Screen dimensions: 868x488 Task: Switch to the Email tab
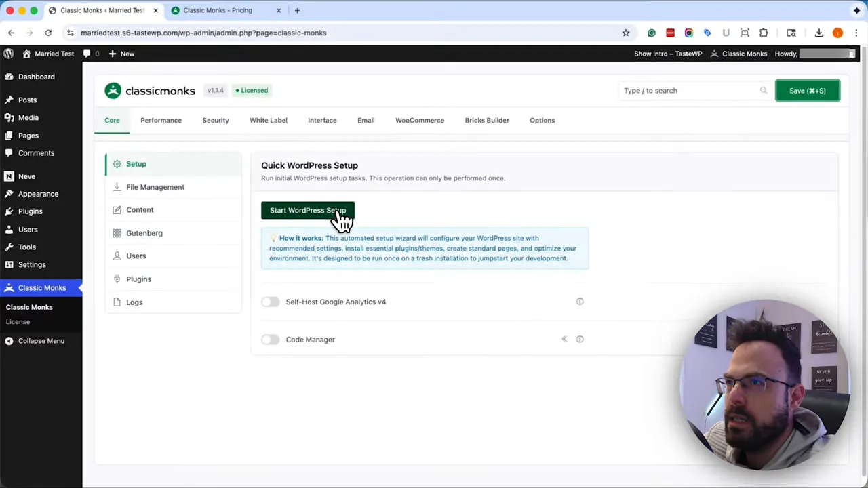coord(366,120)
